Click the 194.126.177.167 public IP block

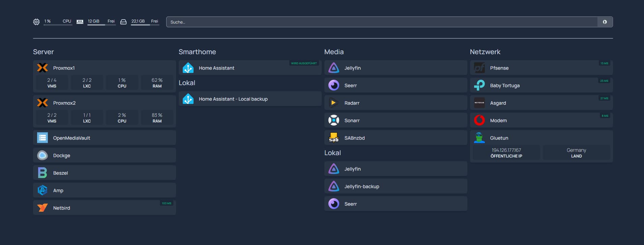tap(506, 153)
